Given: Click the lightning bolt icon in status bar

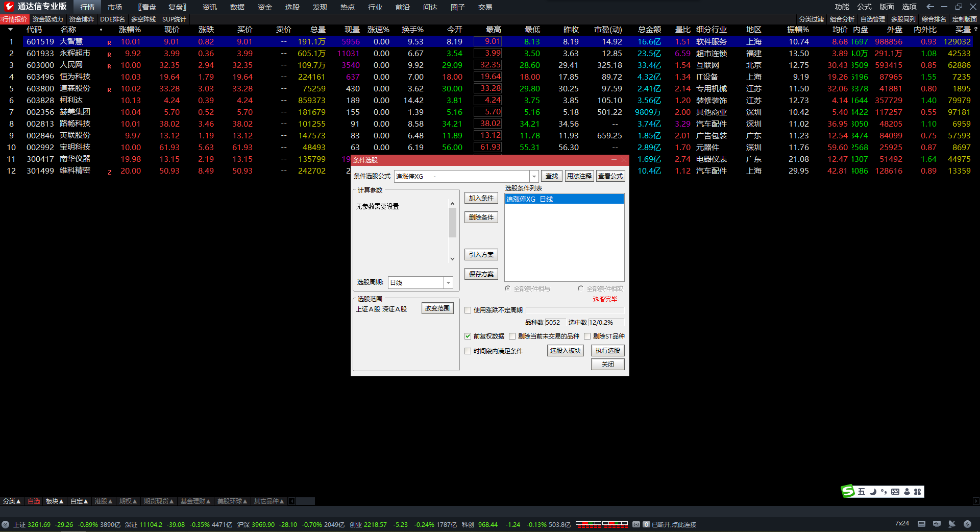Looking at the screenshot, I should click(967, 524).
